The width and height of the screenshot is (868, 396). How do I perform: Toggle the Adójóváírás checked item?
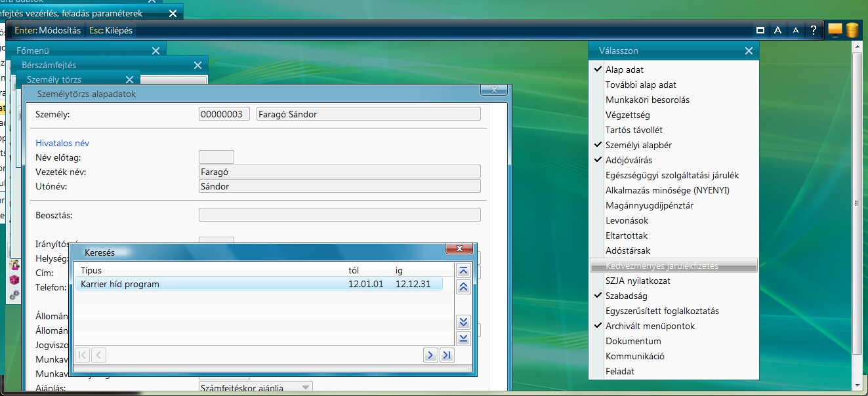pyautogui.click(x=629, y=160)
